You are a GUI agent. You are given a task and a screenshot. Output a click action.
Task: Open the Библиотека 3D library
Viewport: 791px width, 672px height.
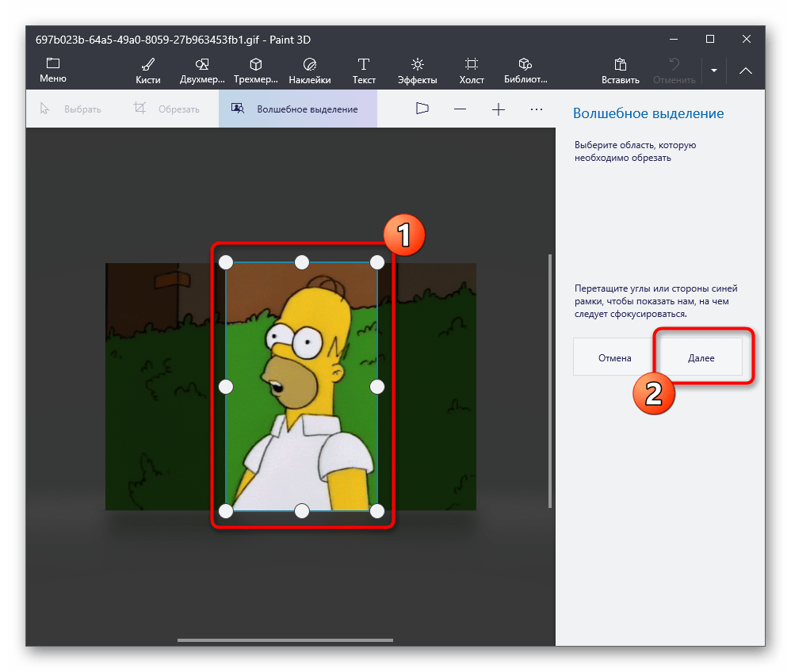(x=525, y=70)
